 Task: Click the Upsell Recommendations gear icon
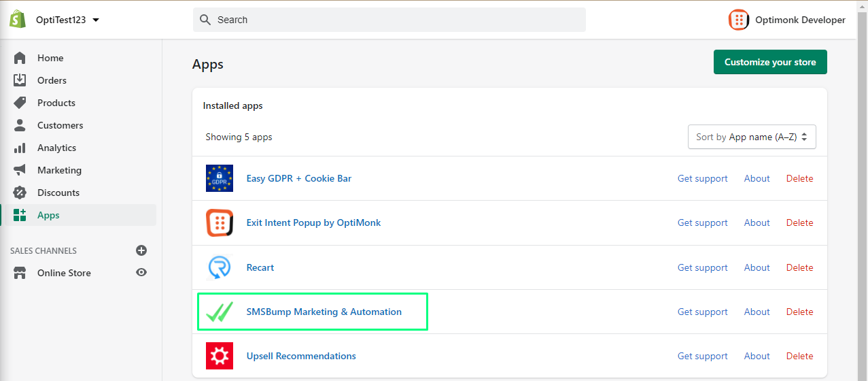[220, 356]
